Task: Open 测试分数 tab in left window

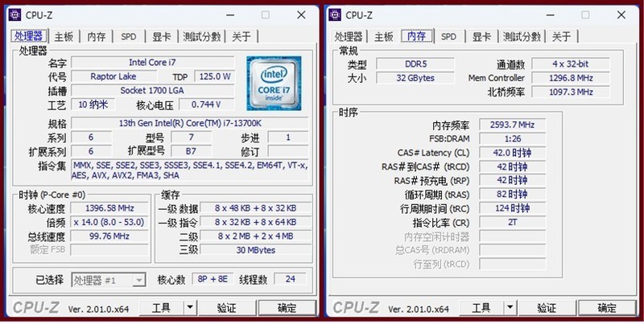Action: coord(202,36)
